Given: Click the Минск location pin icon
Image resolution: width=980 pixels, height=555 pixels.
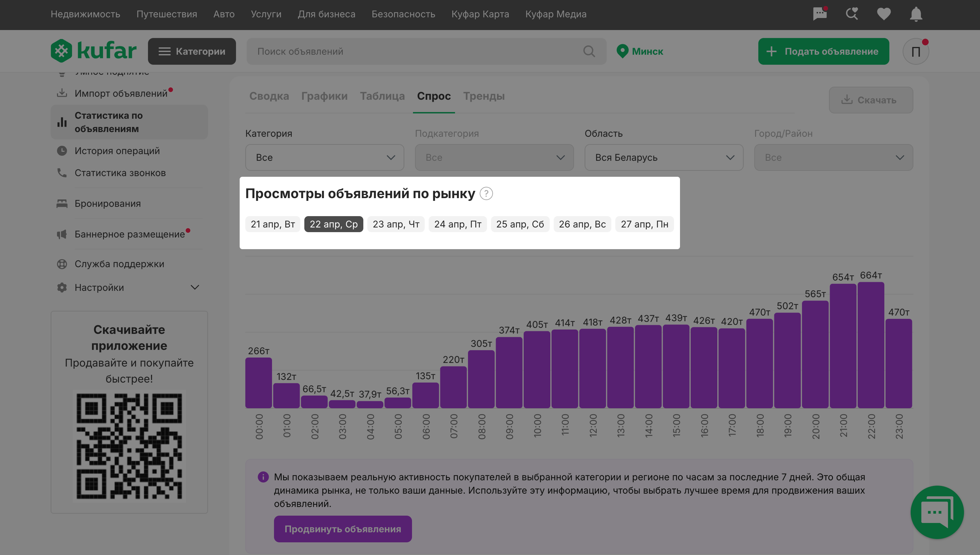Looking at the screenshot, I should [622, 51].
